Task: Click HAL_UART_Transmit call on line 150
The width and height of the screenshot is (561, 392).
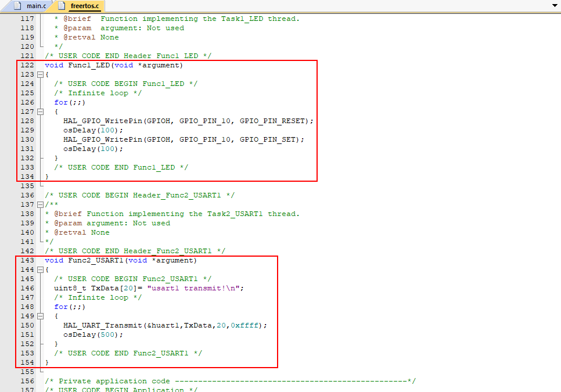Action: click(x=165, y=325)
